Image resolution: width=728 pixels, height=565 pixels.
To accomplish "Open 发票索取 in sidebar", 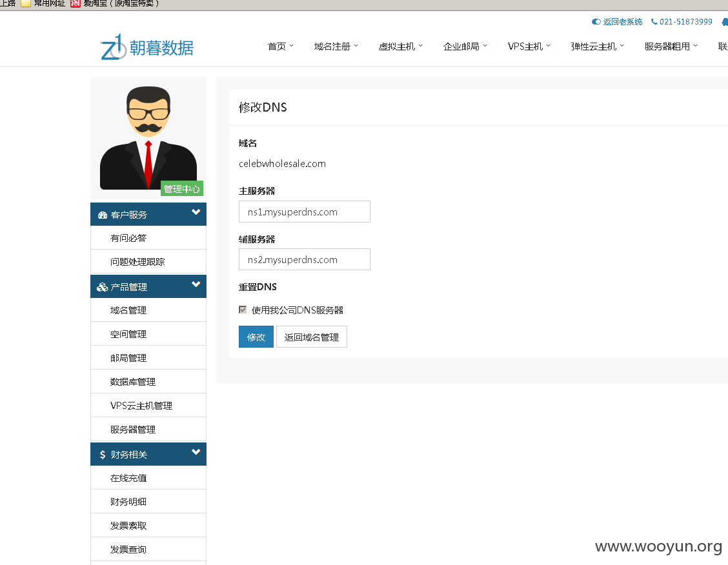I will coord(148,526).
